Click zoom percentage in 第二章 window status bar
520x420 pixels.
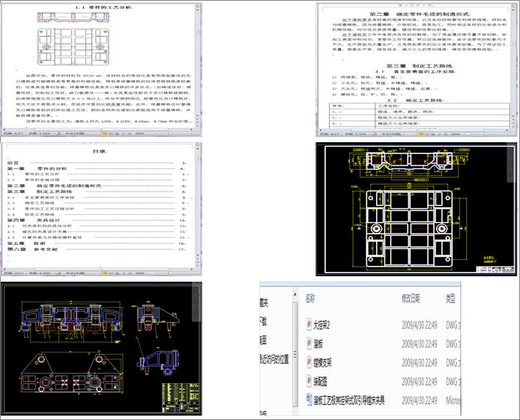point(456,134)
